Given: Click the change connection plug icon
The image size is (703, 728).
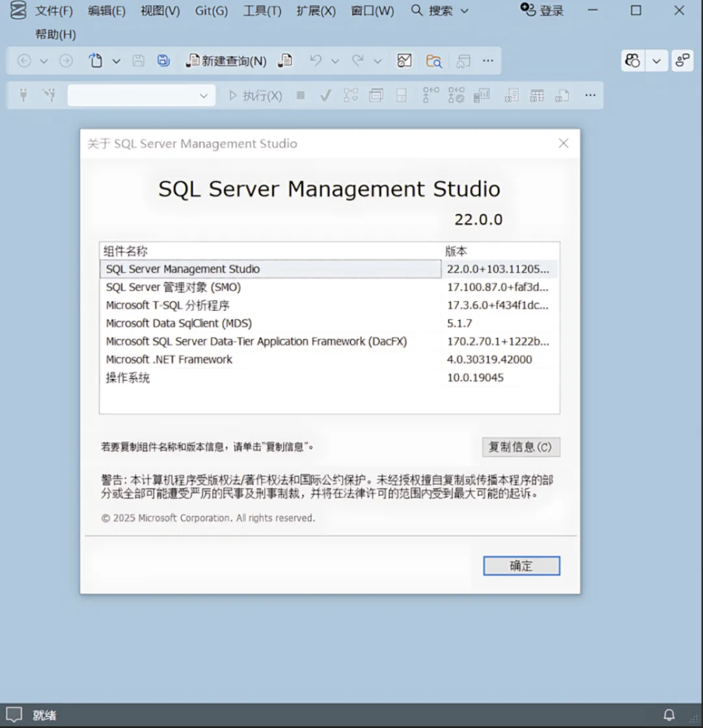Looking at the screenshot, I should [49, 95].
